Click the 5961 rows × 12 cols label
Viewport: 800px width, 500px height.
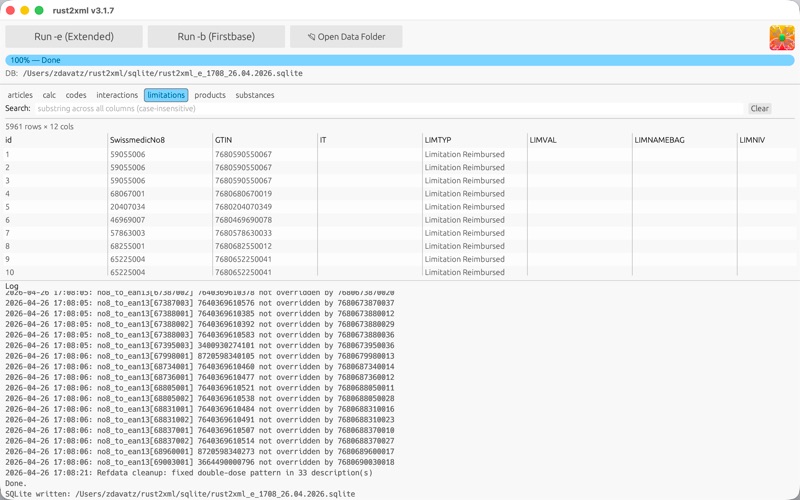pos(39,127)
